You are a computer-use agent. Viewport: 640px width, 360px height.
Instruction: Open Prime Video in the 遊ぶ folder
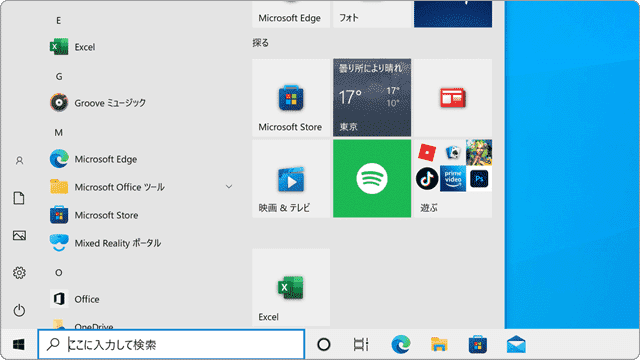pos(453,179)
